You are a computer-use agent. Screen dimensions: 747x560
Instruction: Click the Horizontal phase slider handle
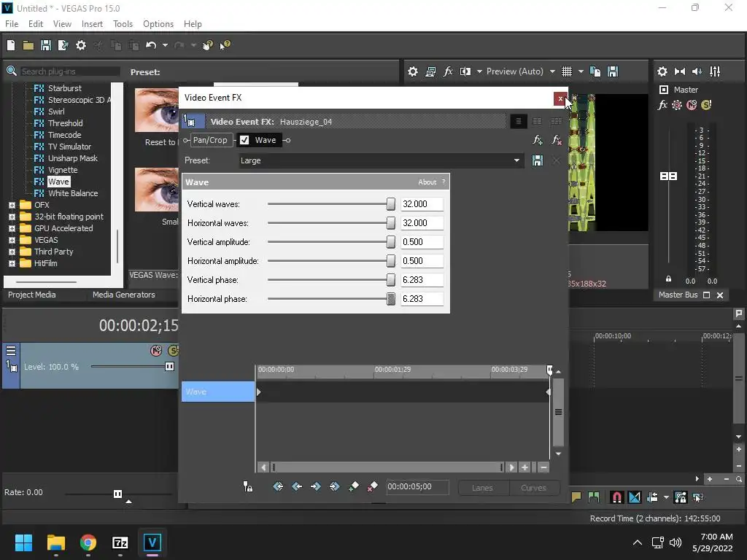pos(391,299)
